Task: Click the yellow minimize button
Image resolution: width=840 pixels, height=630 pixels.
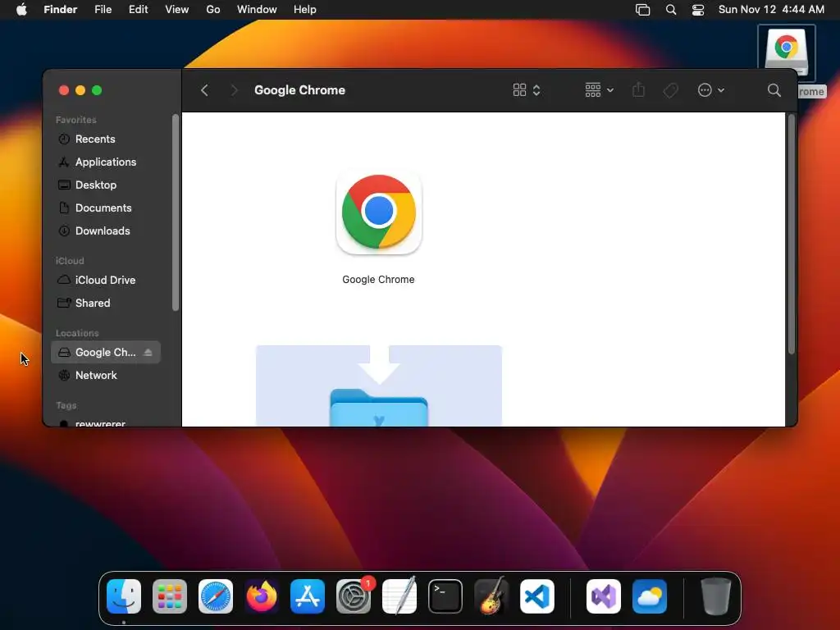Action: coord(80,90)
